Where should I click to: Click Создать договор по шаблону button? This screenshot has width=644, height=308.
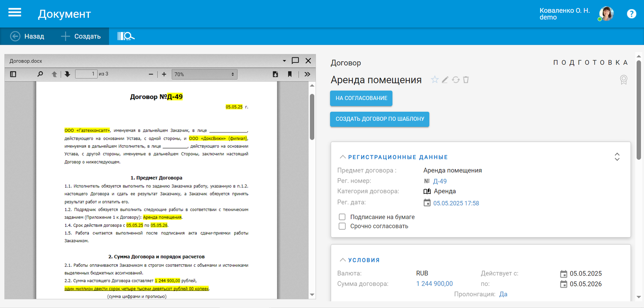[379, 119]
